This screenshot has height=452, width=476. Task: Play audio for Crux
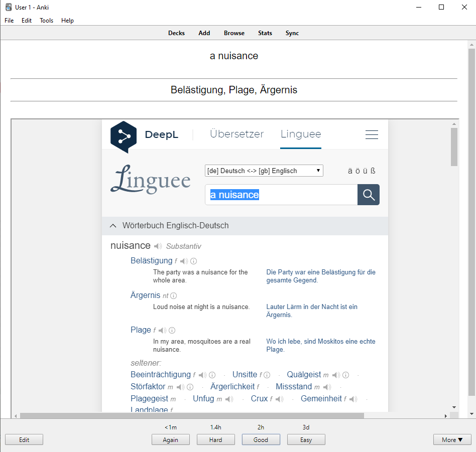coord(279,399)
